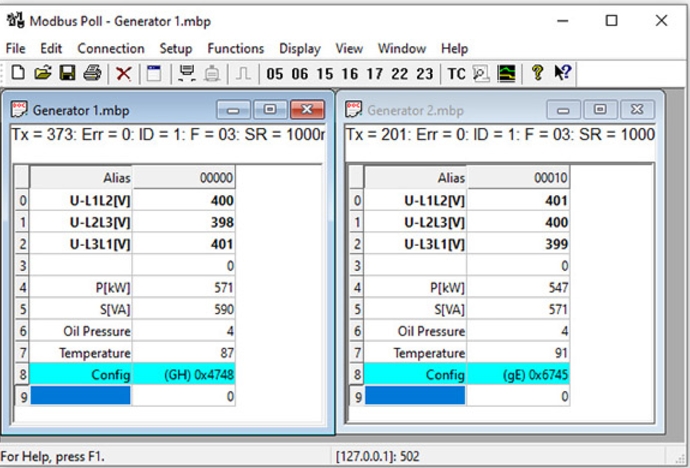Open the File menu
The height and width of the screenshot is (468, 690).
point(15,48)
